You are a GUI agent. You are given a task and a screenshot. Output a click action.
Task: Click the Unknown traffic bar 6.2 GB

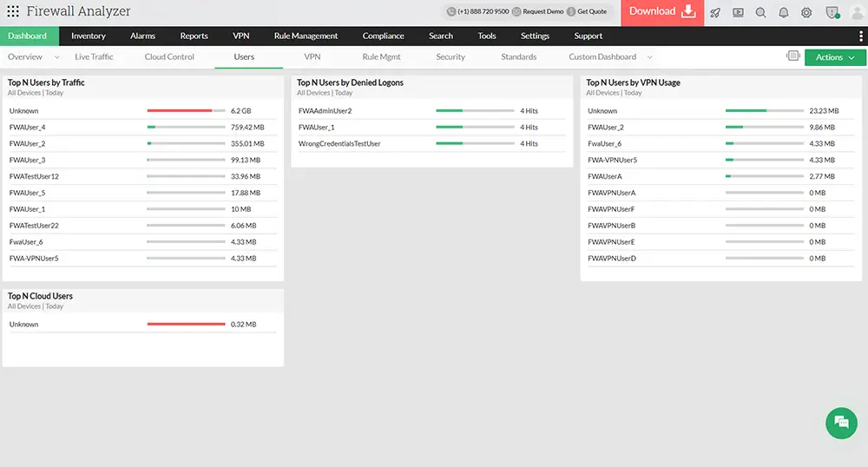(186, 110)
